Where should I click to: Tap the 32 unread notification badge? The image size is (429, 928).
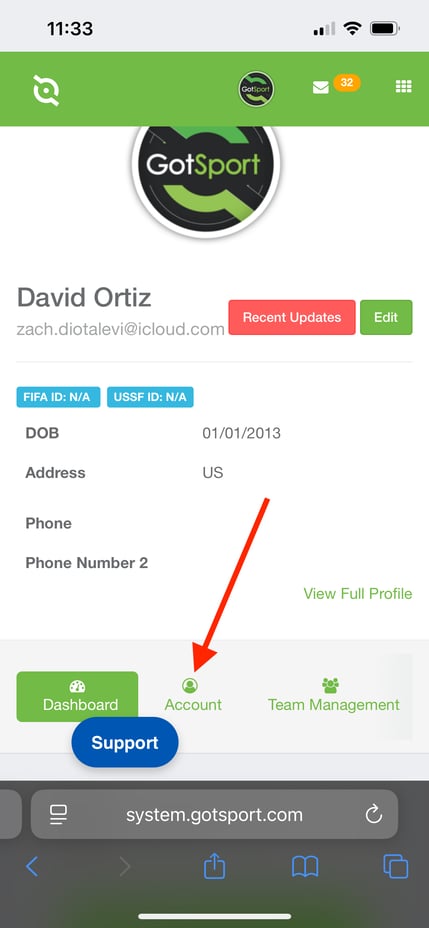[x=347, y=83]
